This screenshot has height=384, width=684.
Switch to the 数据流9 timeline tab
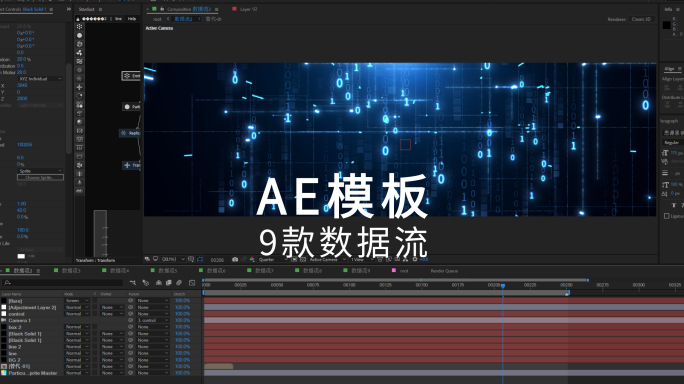(x=360, y=271)
